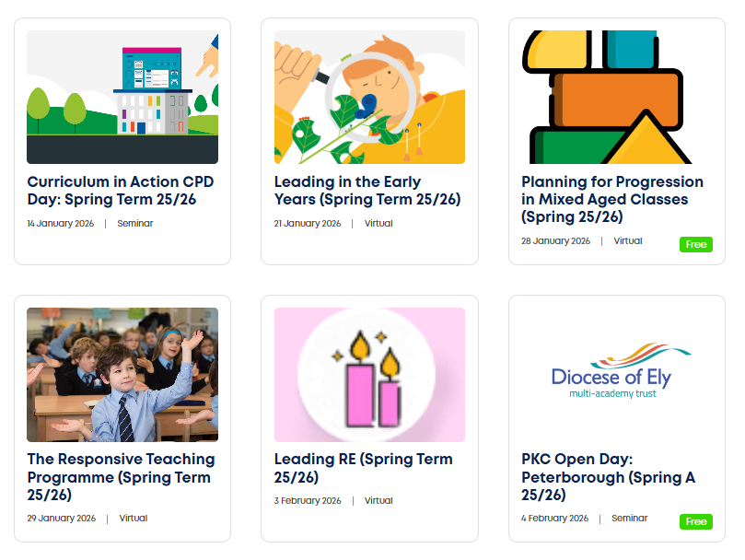This screenshot has height=560, width=745.
Task: Open Leading in the Early Years link
Action: coord(367,191)
